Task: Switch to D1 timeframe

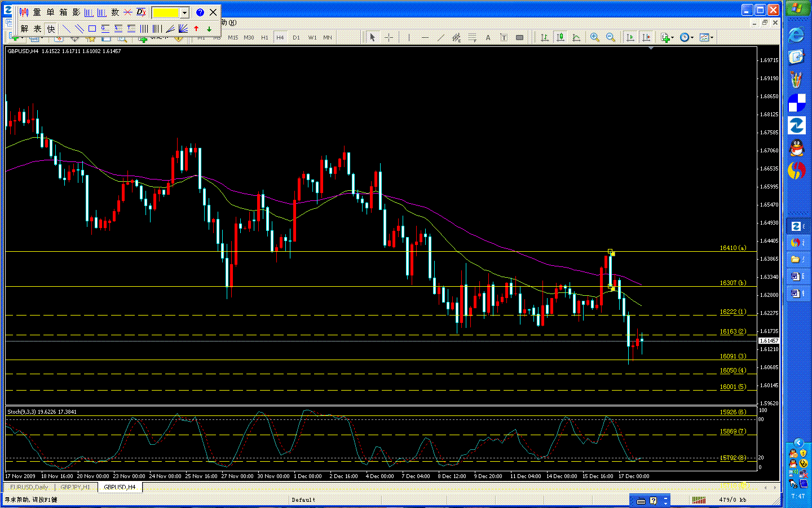Action: pos(296,38)
